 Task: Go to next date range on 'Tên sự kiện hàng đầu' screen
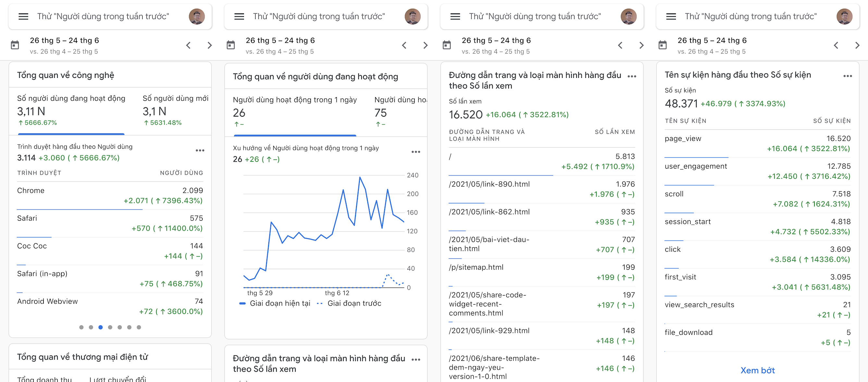pyautogui.click(x=858, y=45)
